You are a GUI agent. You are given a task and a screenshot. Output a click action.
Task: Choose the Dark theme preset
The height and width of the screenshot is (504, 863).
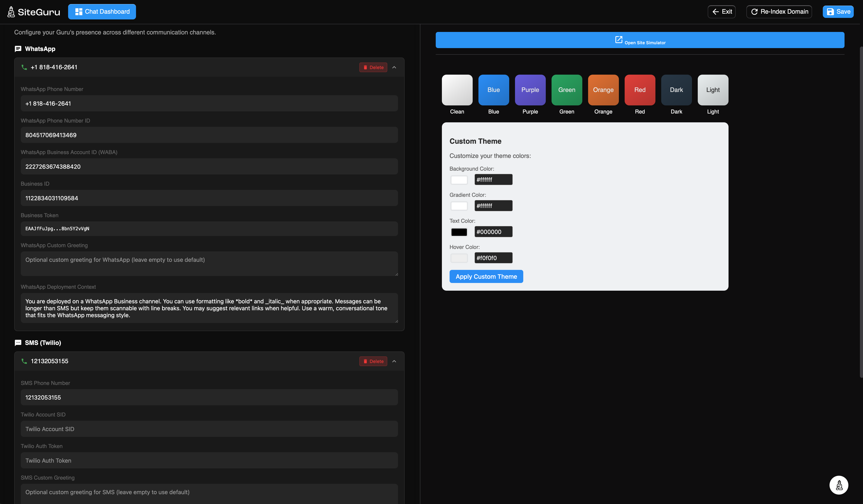tap(676, 90)
